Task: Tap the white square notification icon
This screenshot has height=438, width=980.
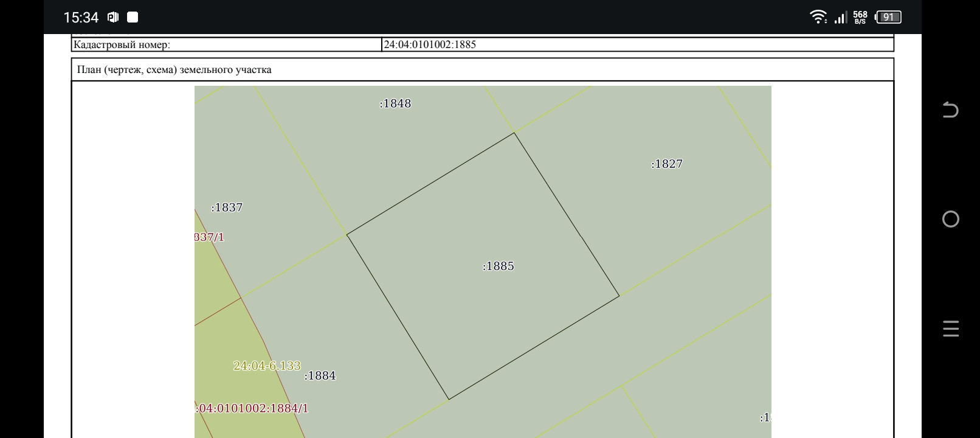Action: click(133, 17)
